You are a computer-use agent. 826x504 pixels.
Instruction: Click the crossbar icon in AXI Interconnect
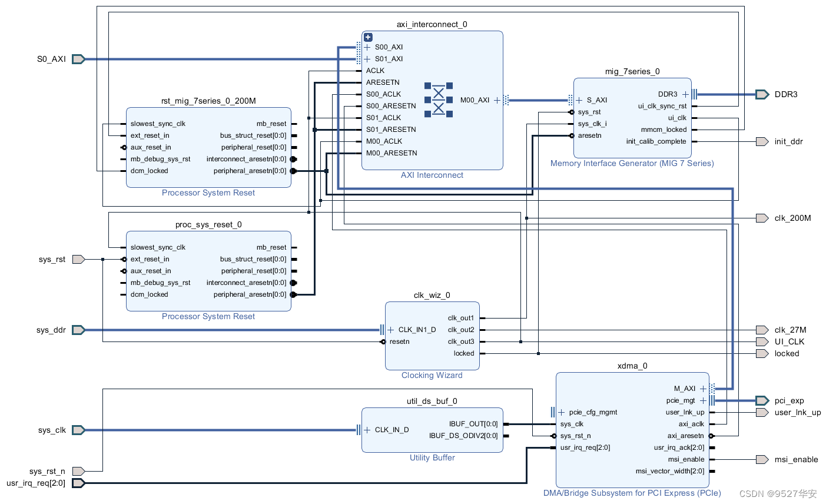click(439, 100)
